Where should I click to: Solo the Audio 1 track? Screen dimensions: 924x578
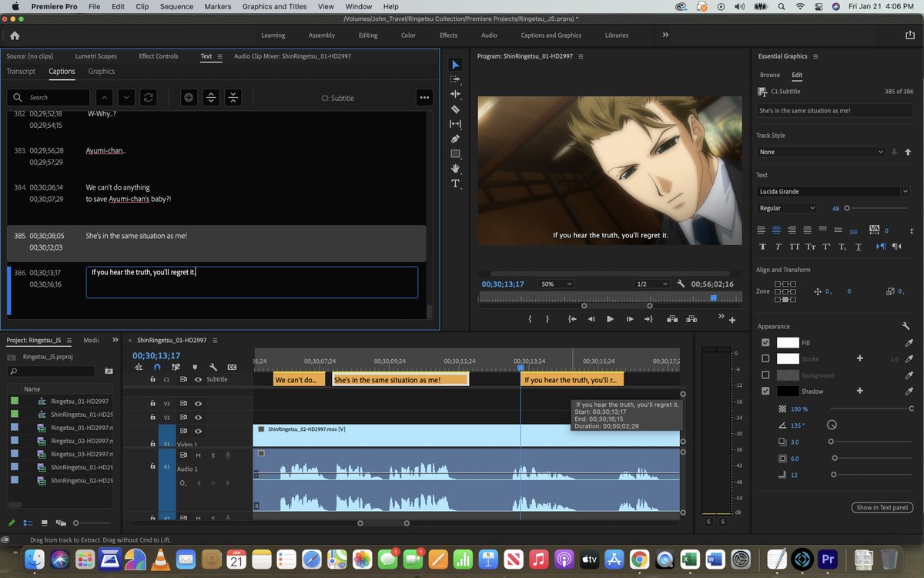click(213, 455)
